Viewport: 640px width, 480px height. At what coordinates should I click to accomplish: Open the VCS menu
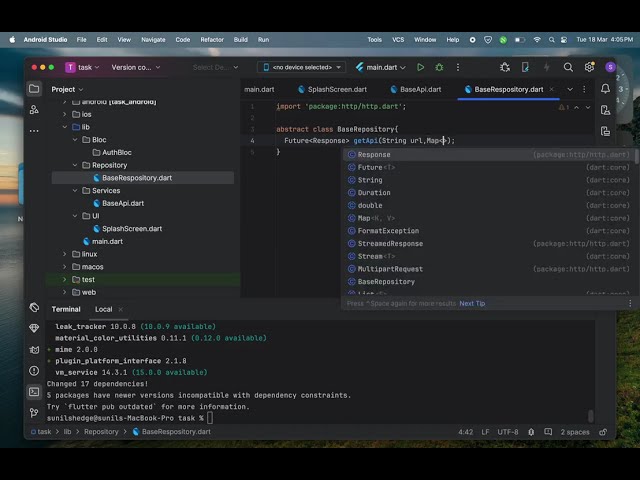coord(398,40)
